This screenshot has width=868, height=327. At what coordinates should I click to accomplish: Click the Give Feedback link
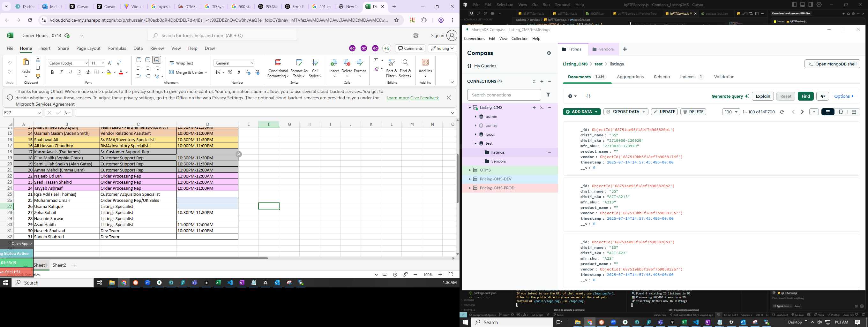pyautogui.click(x=424, y=98)
